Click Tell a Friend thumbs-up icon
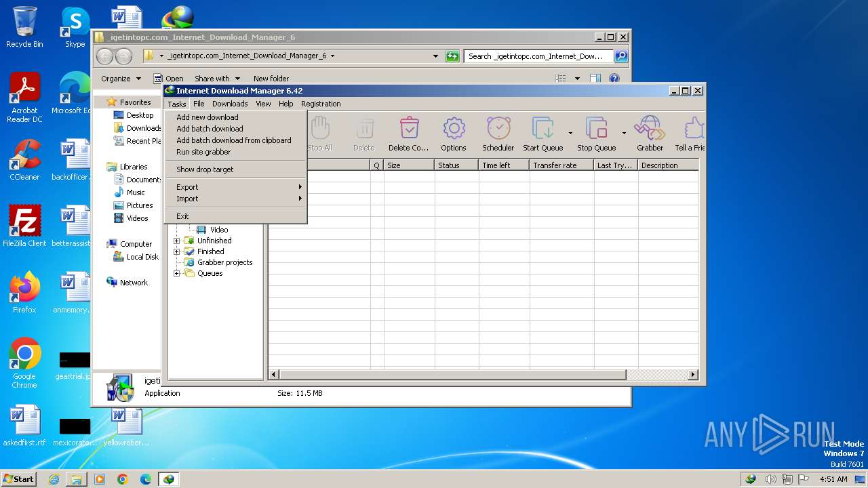Screen dimensions: 868x488 pyautogui.click(x=690, y=134)
